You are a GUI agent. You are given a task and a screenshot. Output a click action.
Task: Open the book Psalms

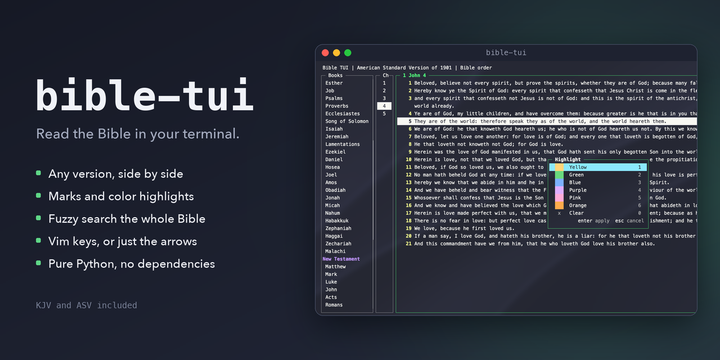tap(334, 98)
